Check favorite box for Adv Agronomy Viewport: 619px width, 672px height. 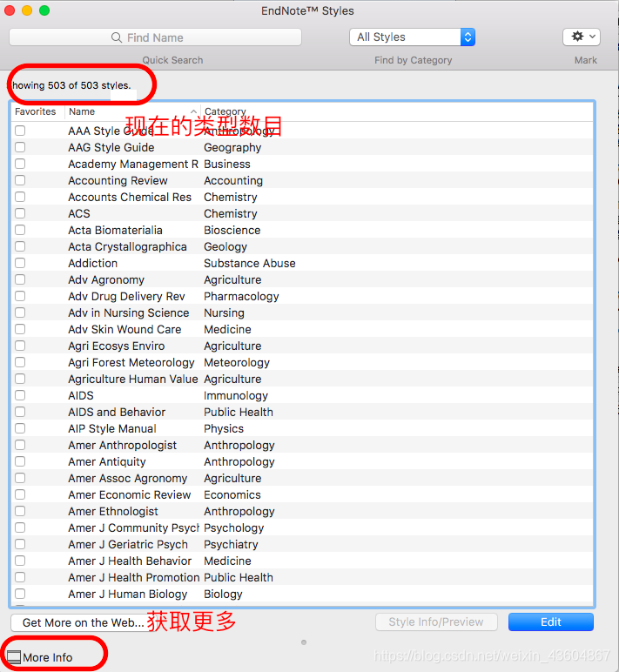click(20, 279)
